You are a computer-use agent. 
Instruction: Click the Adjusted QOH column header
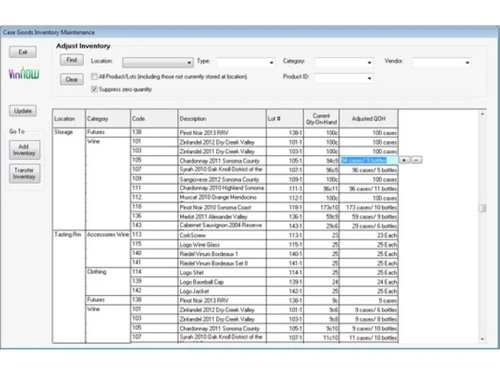[369, 119]
